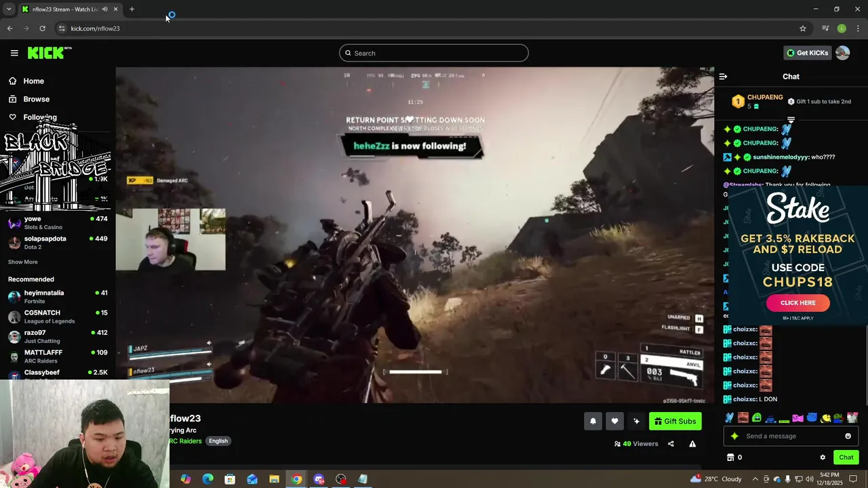Image resolution: width=868 pixels, height=488 pixels.
Task: Open the solapsapdota channel in sidebar
Action: 58,243
